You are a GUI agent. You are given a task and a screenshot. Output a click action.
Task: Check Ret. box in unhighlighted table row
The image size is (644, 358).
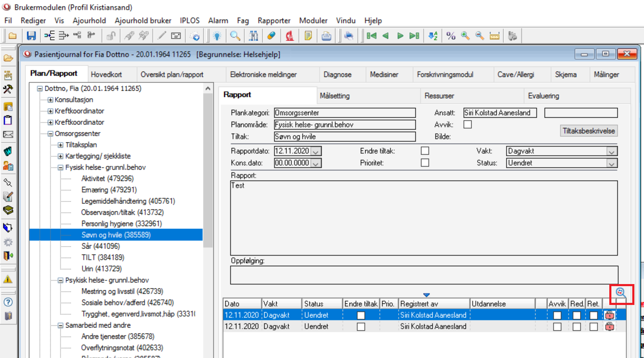click(x=593, y=327)
